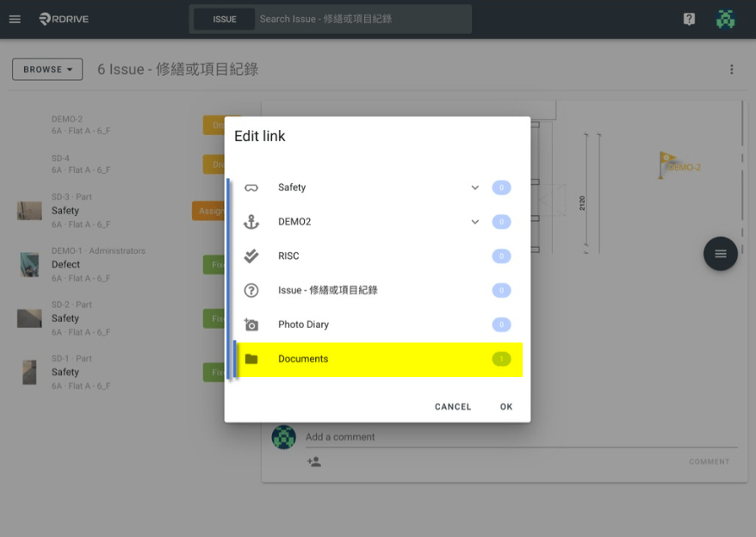Click the add person icon below the comment box
Image resolution: width=756 pixels, height=537 pixels.
(314, 462)
